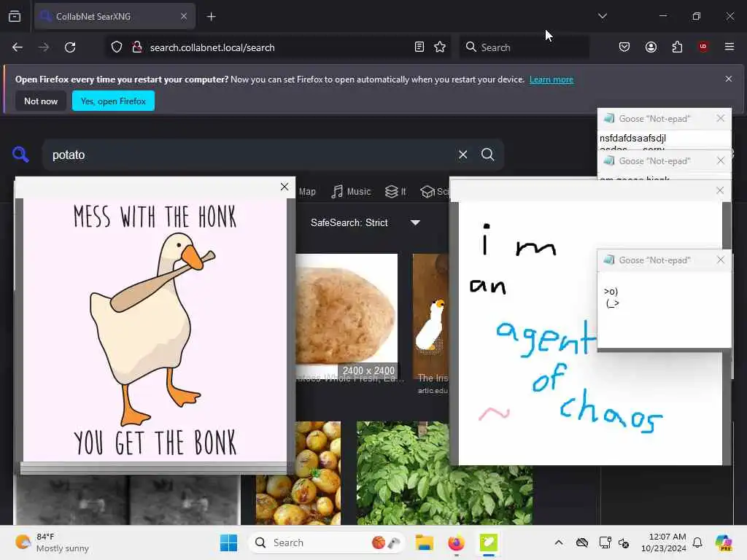
Task: Click the goose app taskbar icon
Action: coord(488,542)
